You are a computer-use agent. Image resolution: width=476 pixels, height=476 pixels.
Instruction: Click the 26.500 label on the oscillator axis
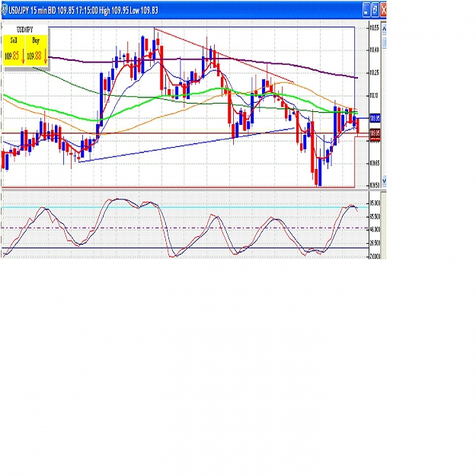coord(375,243)
